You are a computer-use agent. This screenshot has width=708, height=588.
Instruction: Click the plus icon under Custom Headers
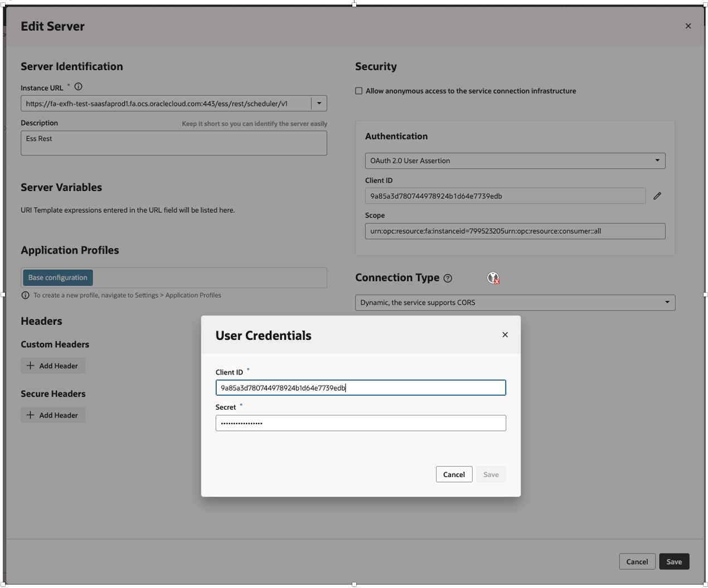tap(31, 366)
